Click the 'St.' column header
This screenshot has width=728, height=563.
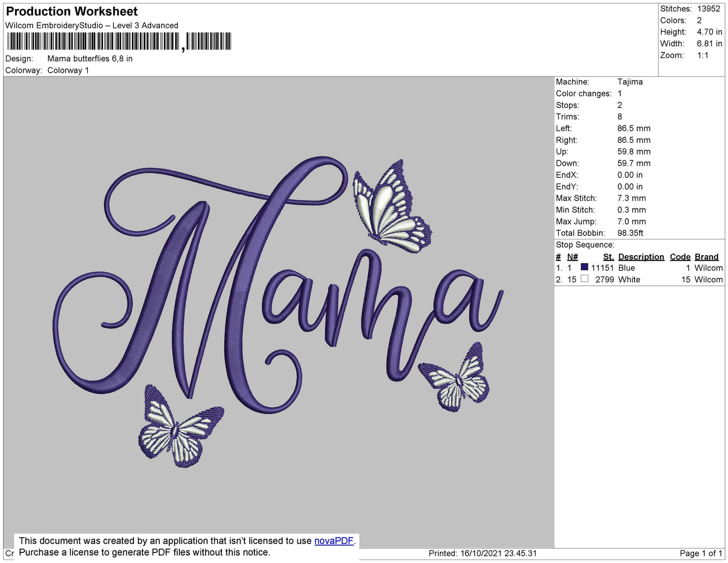click(x=609, y=257)
